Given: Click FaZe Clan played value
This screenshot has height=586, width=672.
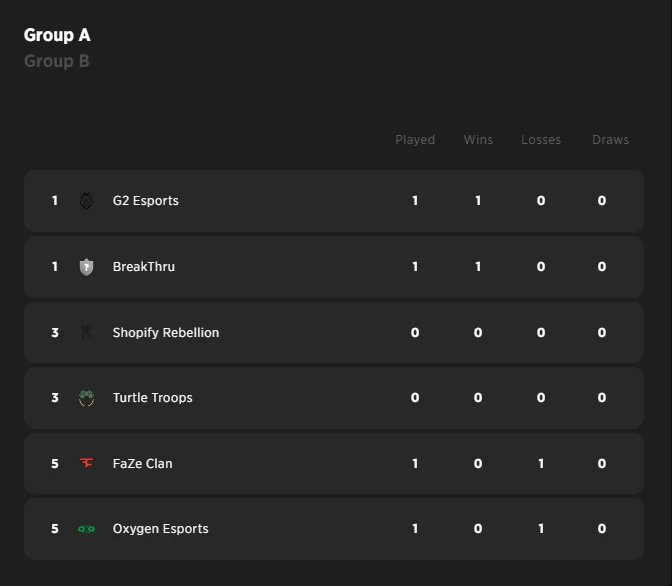Looking at the screenshot, I should [415, 463].
